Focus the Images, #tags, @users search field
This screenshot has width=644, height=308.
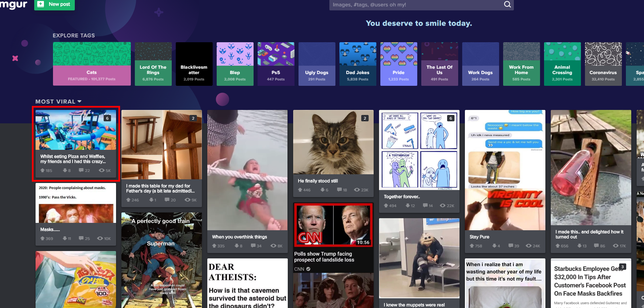pos(416,5)
